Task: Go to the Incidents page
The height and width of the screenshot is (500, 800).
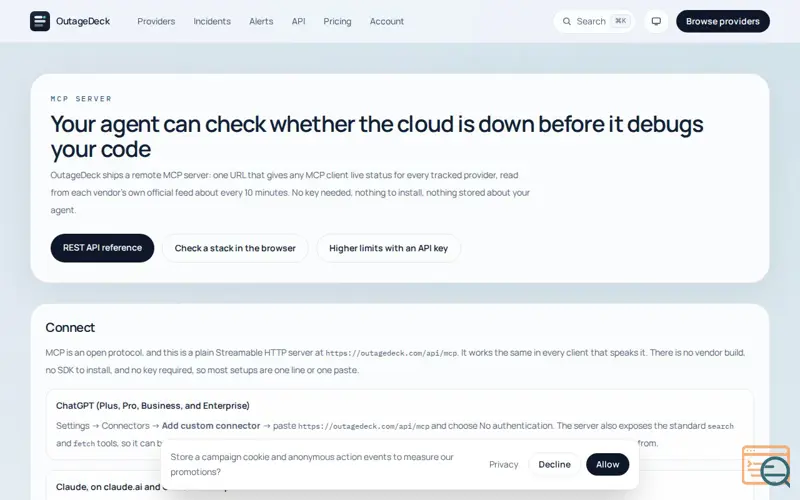Action: 212,21
